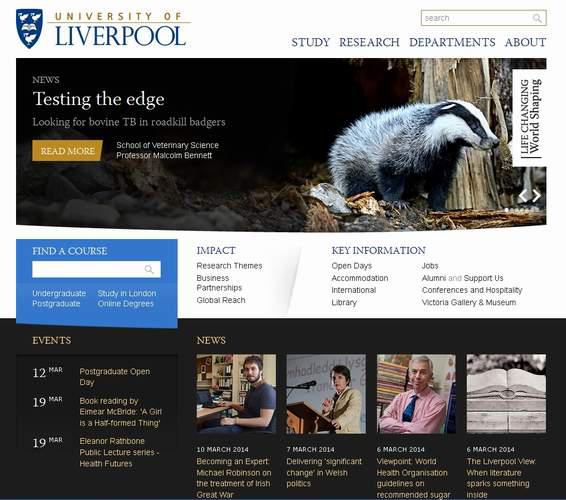
Task: Open Support Us link
Action: point(483,278)
